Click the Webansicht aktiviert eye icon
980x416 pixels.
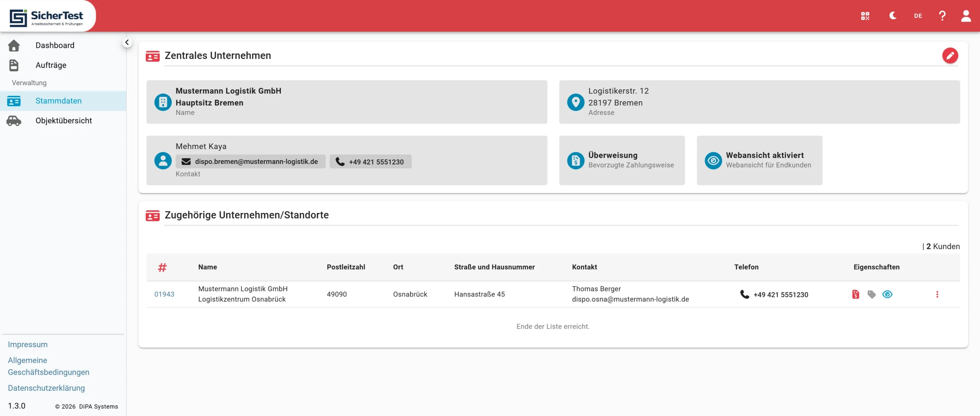tap(713, 161)
